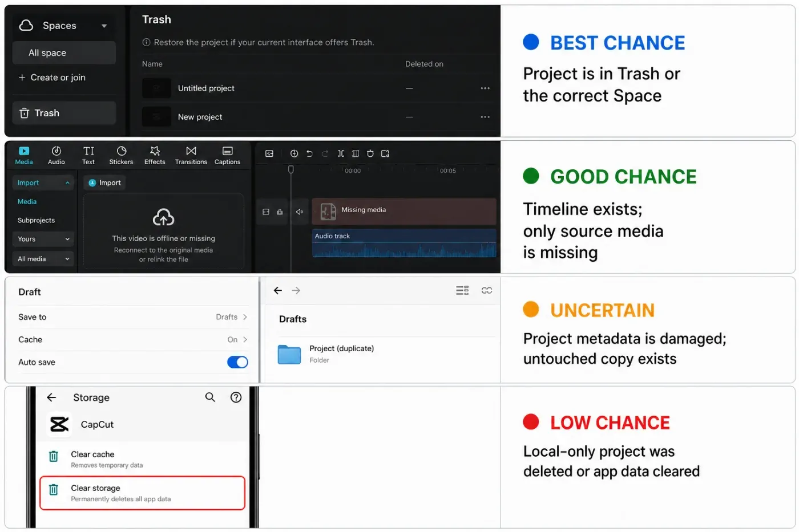Click Clear cache
The width and height of the screenshot is (799, 532).
[x=143, y=460]
